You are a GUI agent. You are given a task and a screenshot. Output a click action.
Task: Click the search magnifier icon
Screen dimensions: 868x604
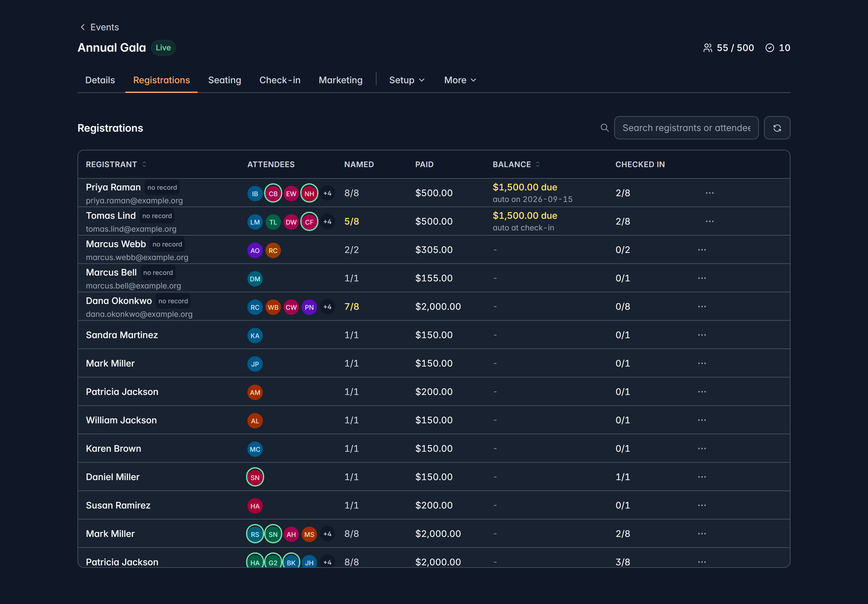click(604, 128)
